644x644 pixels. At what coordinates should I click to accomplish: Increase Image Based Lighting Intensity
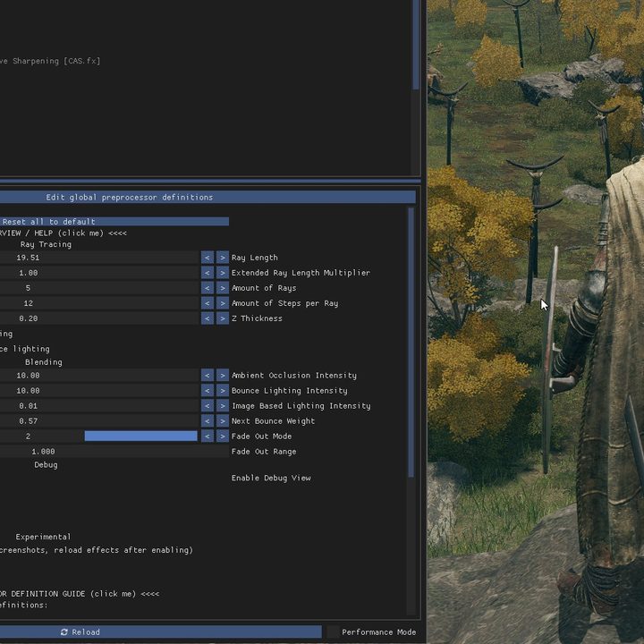tap(223, 406)
